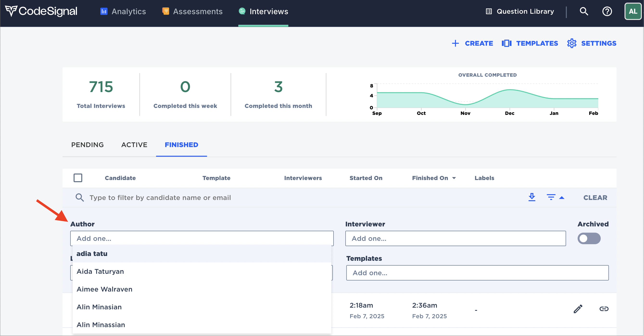
Task: Choose author Aida Taturyan
Action: pyautogui.click(x=202, y=271)
